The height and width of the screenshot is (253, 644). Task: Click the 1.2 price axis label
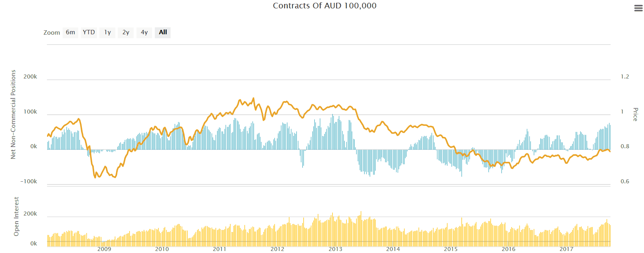pyautogui.click(x=624, y=76)
